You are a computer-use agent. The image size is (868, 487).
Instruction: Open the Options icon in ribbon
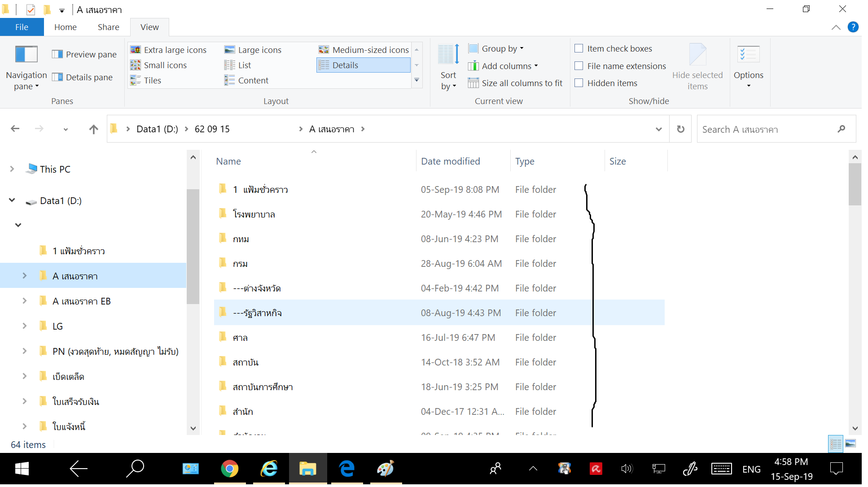click(x=748, y=55)
